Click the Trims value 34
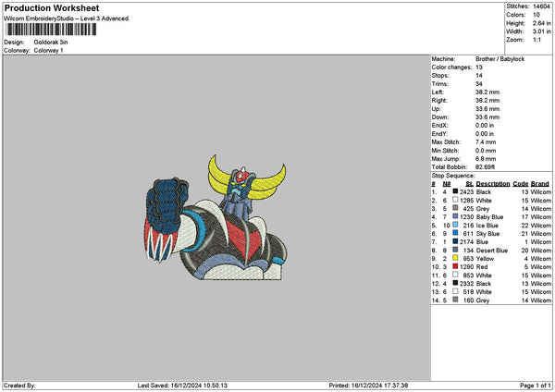 pos(479,84)
